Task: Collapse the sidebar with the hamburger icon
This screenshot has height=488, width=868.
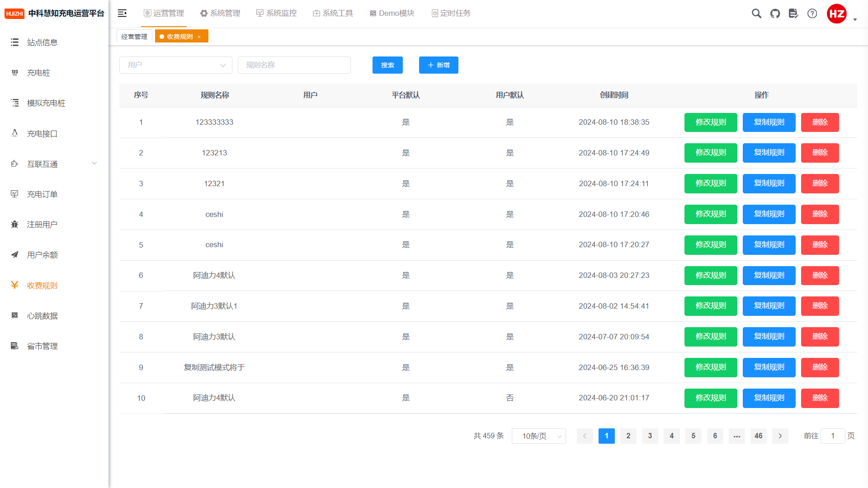Action: tap(122, 14)
